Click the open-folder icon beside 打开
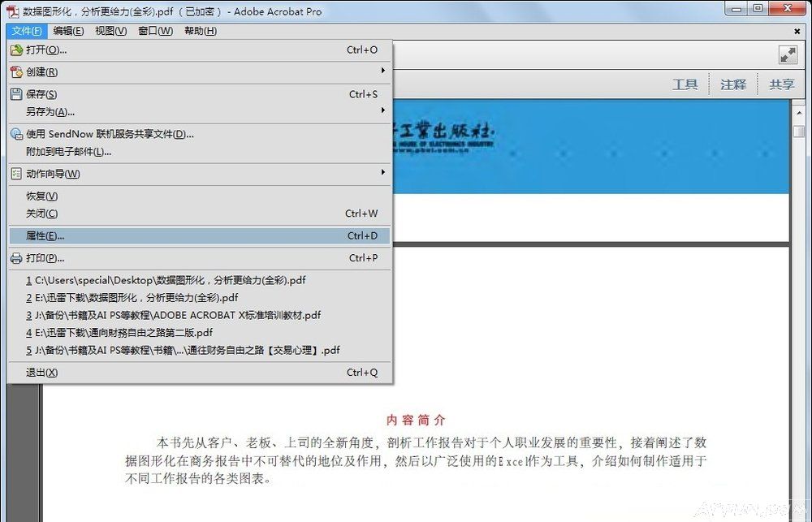 point(16,50)
